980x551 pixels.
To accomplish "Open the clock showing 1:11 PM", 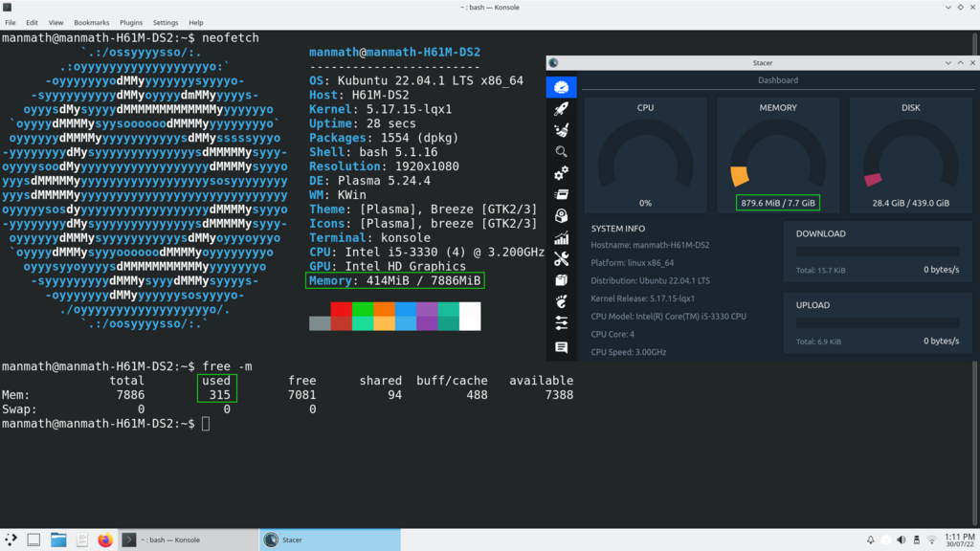I will pyautogui.click(x=959, y=540).
